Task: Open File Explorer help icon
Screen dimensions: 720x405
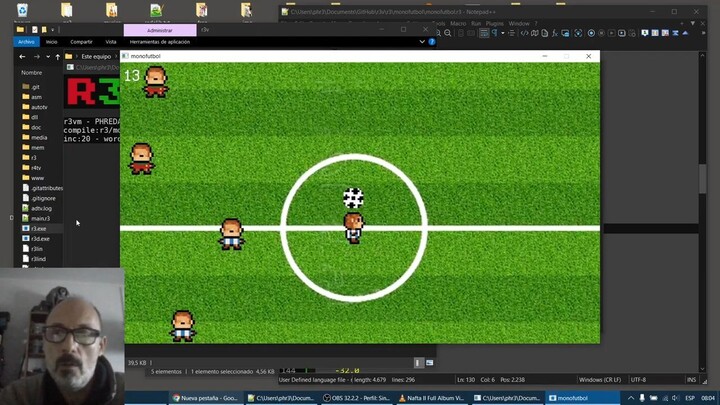Action: pyautogui.click(x=432, y=42)
